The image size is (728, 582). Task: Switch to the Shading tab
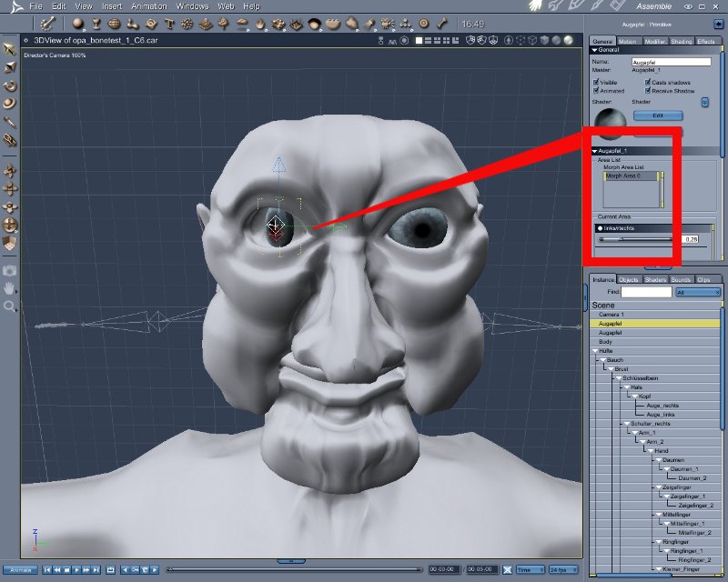681,41
